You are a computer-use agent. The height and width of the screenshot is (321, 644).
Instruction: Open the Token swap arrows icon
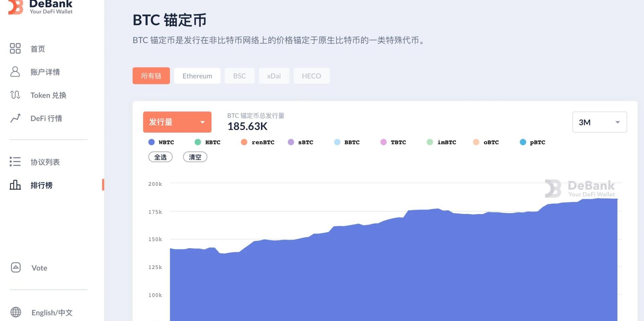[15, 95]
